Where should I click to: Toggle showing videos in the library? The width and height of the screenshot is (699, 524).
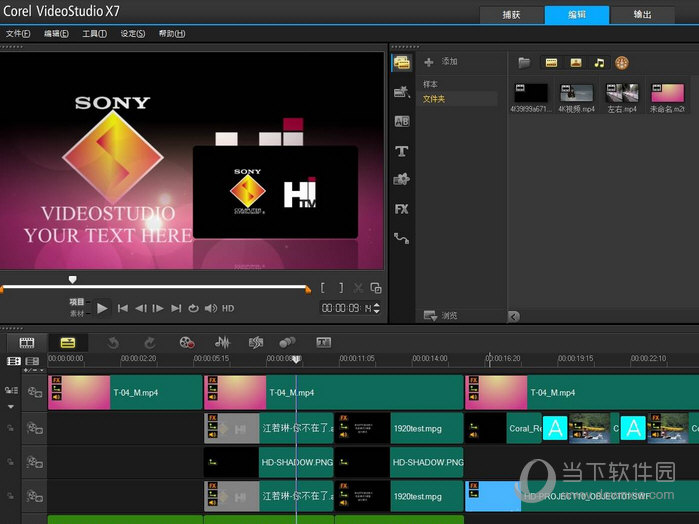click(551, 63)
